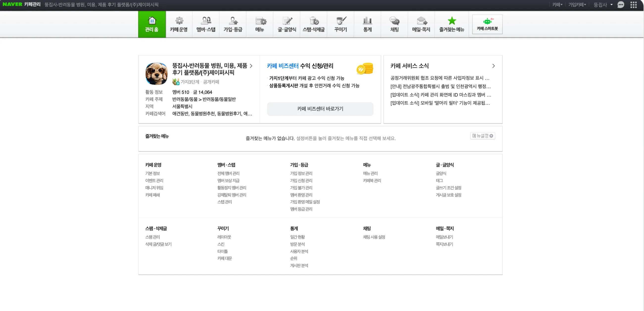Click the cafe dog profile thumbnail
644x311 pixels.
tap(156, 74)
